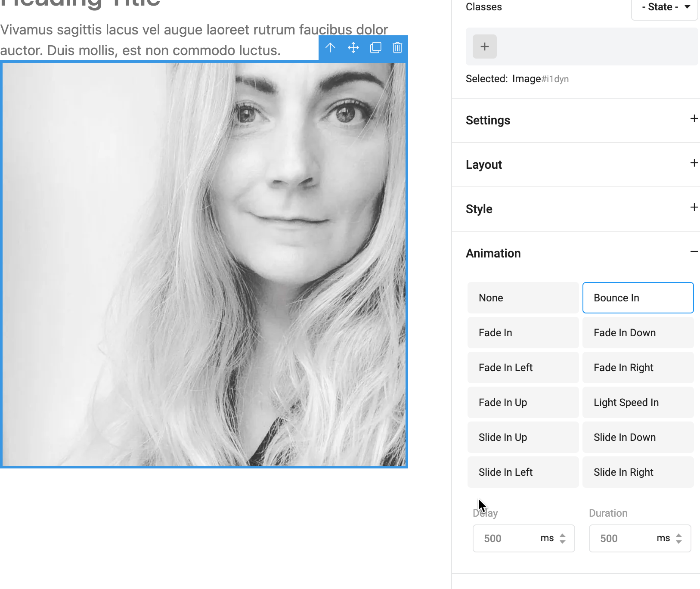The image size is (700, 589).
Task: Click the select parent arrow icon
Action: click(x=330, y=48)
